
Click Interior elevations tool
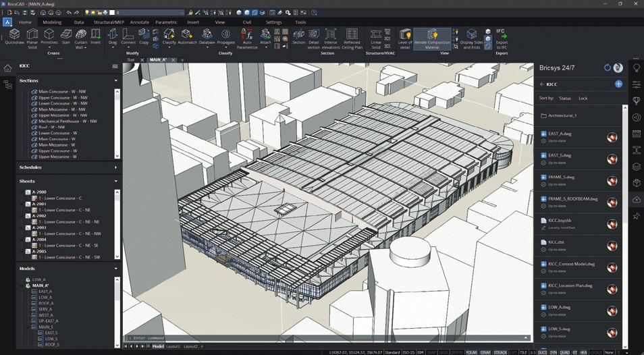331,39
